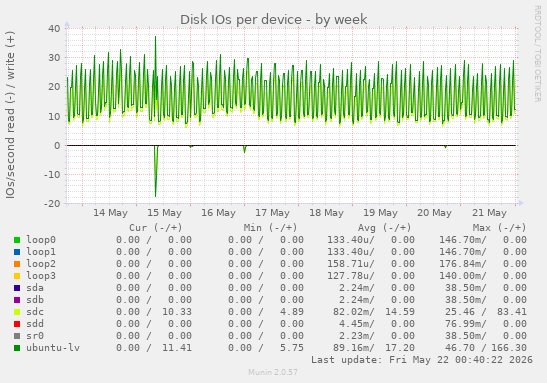
Task: Click the loop1 blue legend swatch
Action: [x=17, y=252]
